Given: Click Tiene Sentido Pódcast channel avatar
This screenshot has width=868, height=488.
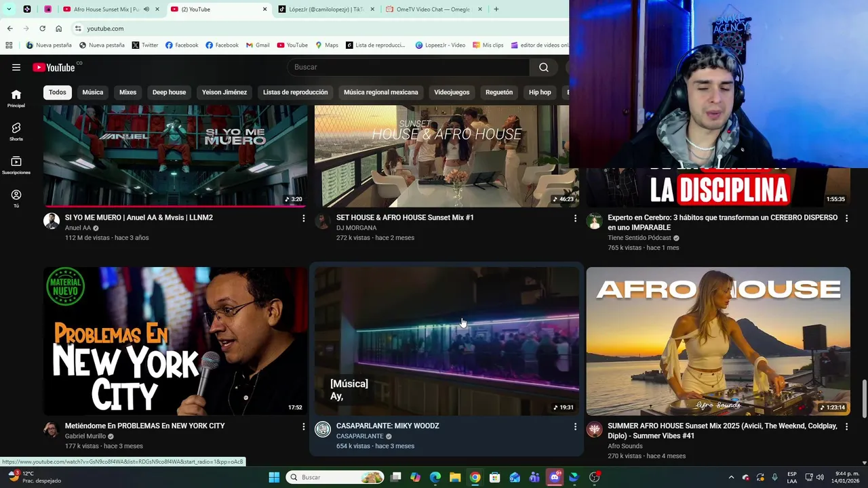Looking at the screenshot, I should (594, 221).
